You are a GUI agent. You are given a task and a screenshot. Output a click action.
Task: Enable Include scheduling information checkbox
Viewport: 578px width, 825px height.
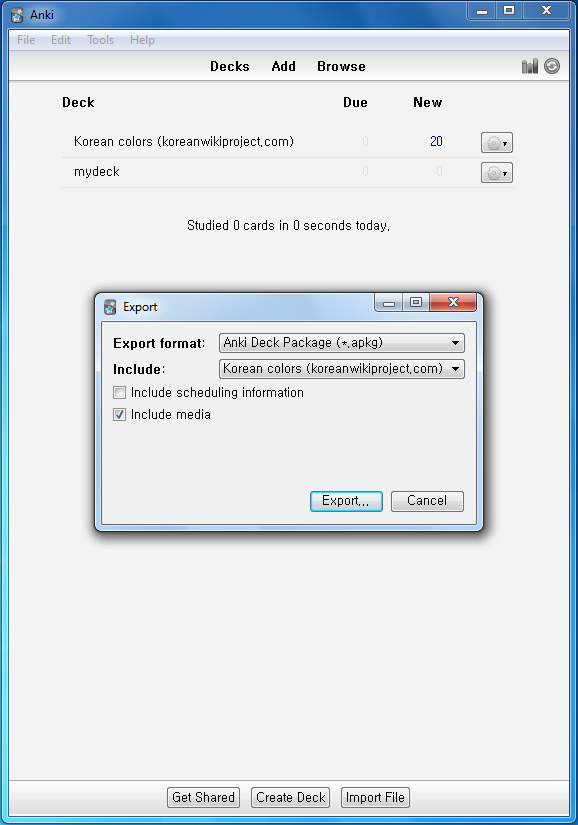pos(119,393)
